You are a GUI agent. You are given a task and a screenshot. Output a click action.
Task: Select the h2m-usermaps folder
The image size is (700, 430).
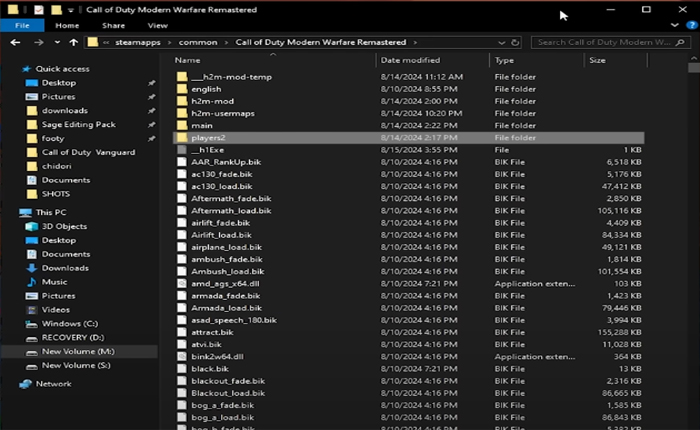coord(223,113)
